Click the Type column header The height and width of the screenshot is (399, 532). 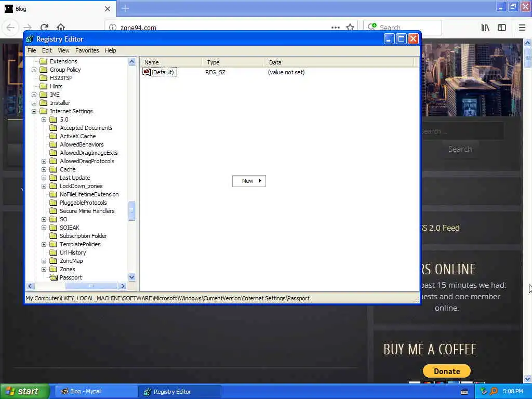[233, 62]
